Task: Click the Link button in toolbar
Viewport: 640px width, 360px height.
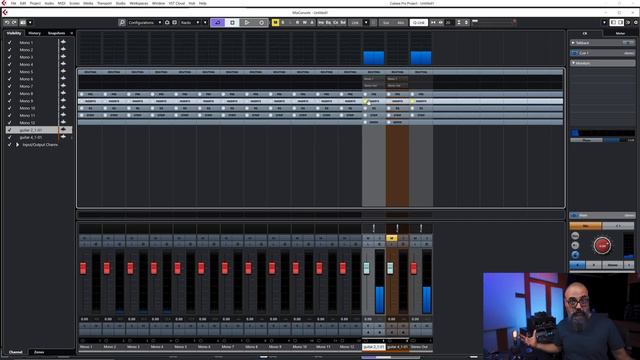Action: click(355, 22)
